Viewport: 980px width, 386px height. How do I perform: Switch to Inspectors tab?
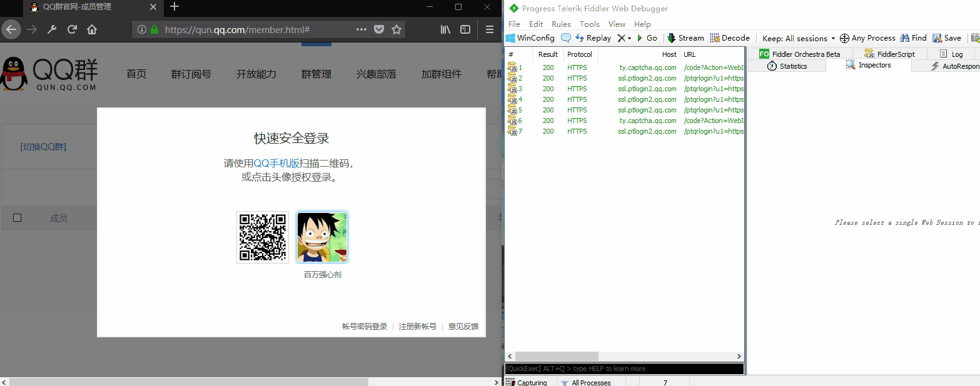point(868,65)
